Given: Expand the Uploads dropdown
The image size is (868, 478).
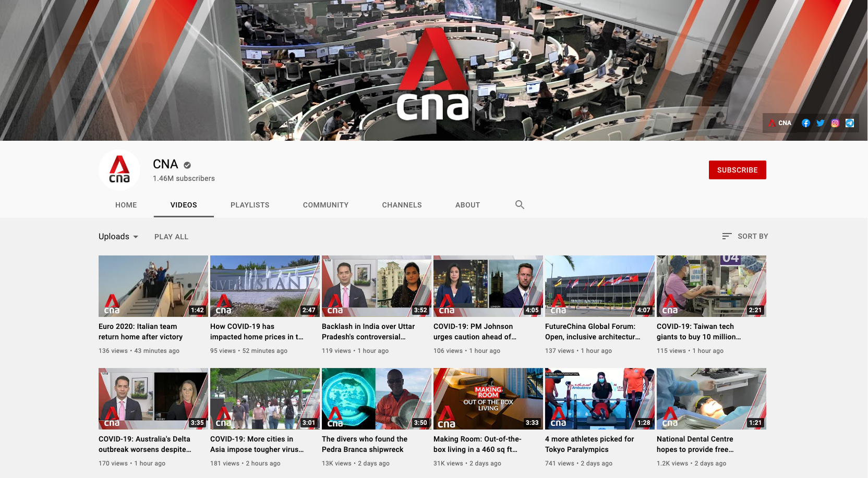Looking at the screenshot, I should tap(118, 237).
